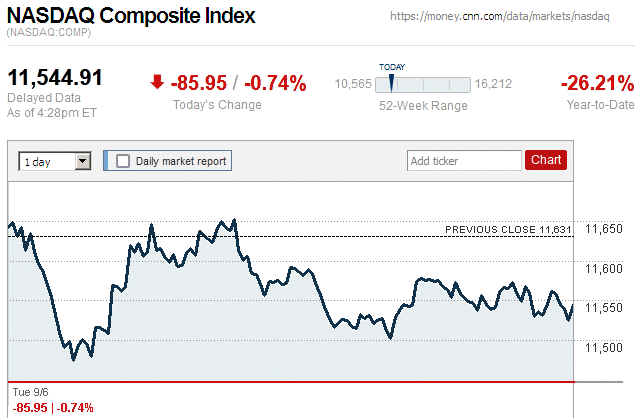The width and height of the screenshot is (640, 420).
Task: Click the Tue 9/6 date label
Action: click(29, 391)
